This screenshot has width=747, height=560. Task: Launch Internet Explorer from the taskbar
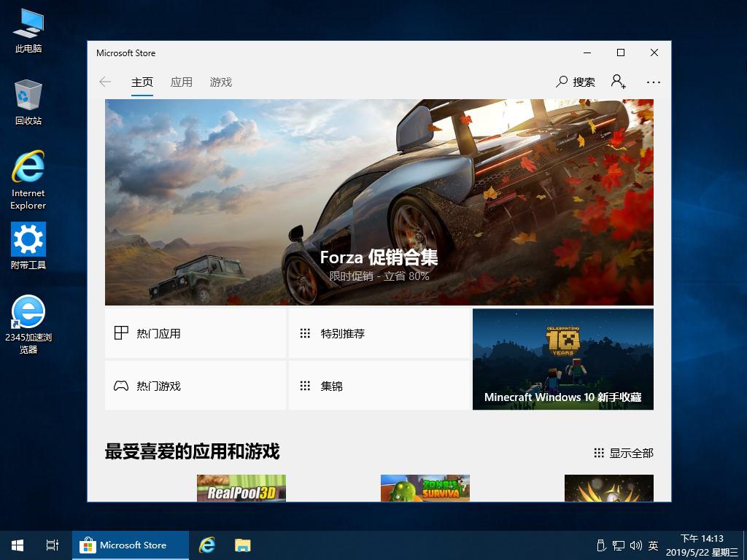point(206,545)
